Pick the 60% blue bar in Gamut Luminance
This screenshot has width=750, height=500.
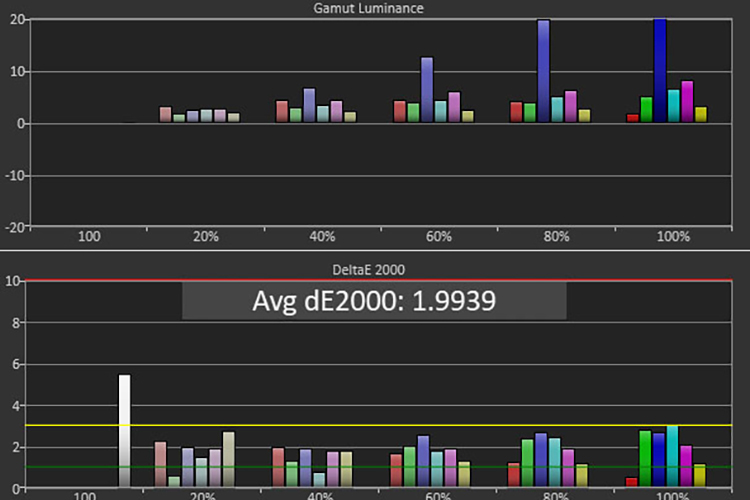(x=427, y=90)
